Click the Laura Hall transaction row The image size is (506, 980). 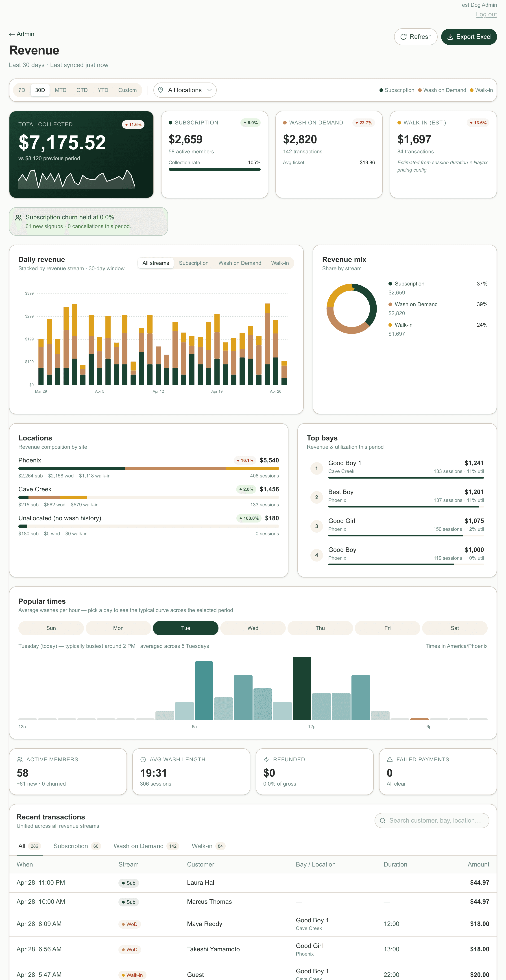(253, 883)
